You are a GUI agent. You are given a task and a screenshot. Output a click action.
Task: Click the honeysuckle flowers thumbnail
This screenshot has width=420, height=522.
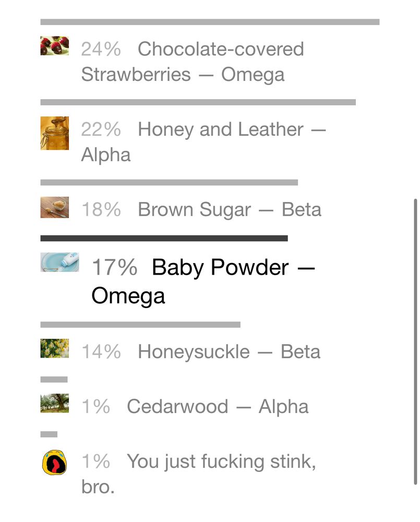54,348
